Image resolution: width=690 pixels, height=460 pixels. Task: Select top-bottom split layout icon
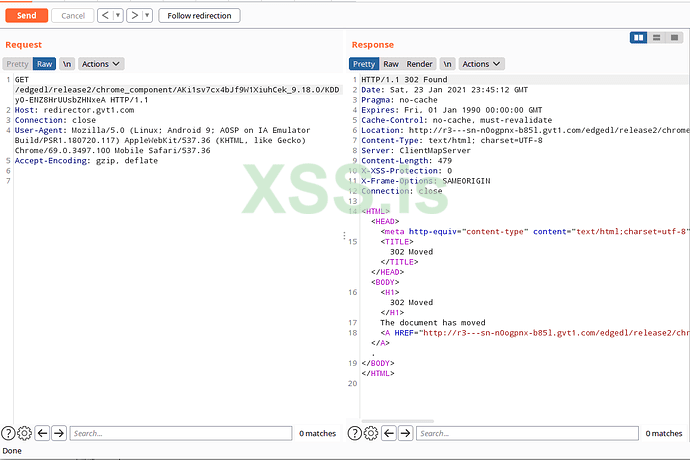657,38
